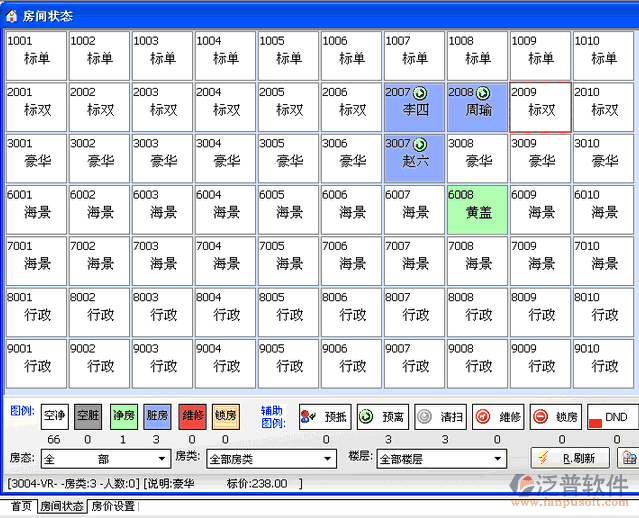Click the icon button right of 刷新
Image resolution: width=639 pixels, height=518 pixels.
[x=629, y=458]
